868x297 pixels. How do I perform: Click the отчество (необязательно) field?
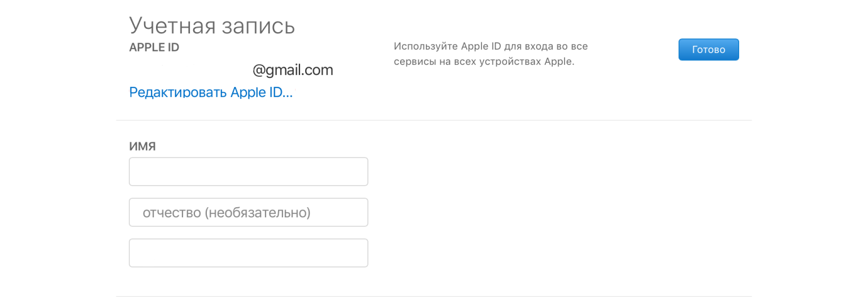248,212
